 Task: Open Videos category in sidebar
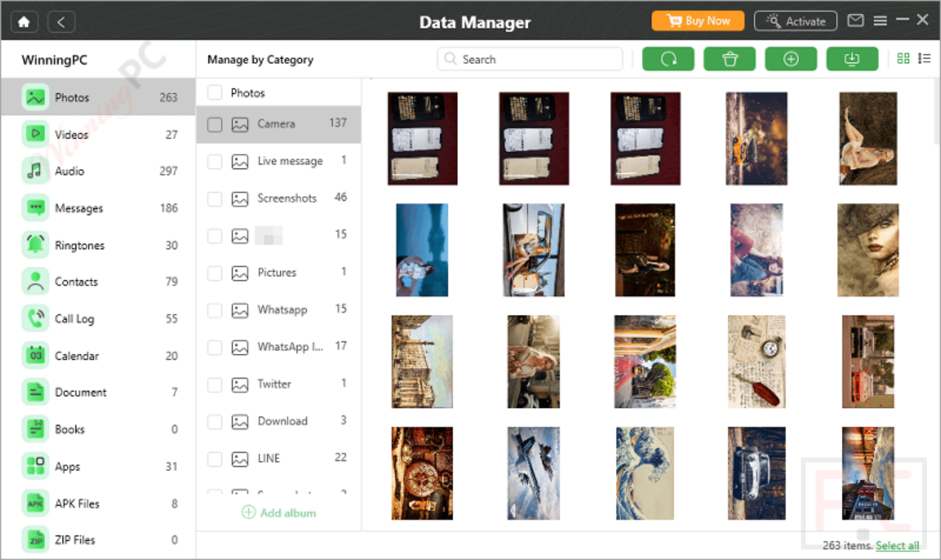98,134
